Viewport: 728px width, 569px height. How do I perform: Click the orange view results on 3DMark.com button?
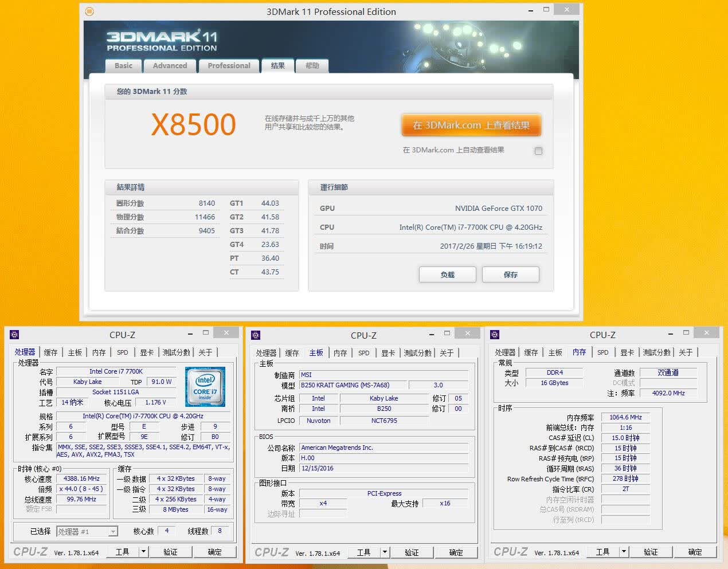pos(471,125)
